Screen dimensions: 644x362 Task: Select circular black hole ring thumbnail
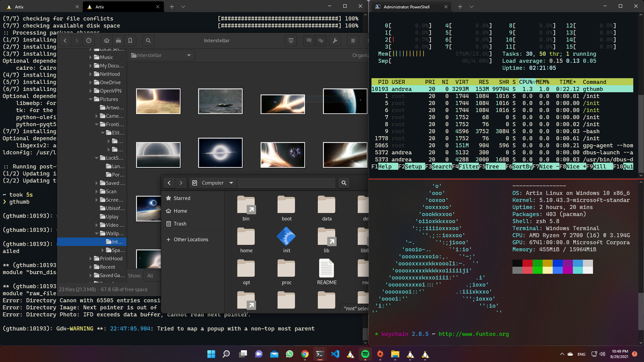(x=220, y=153)
